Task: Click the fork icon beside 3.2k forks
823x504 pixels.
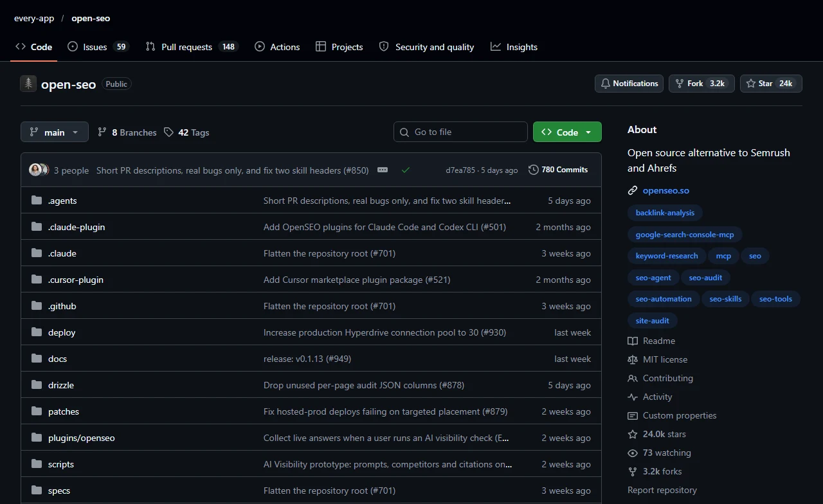Action: click(633, 471)
